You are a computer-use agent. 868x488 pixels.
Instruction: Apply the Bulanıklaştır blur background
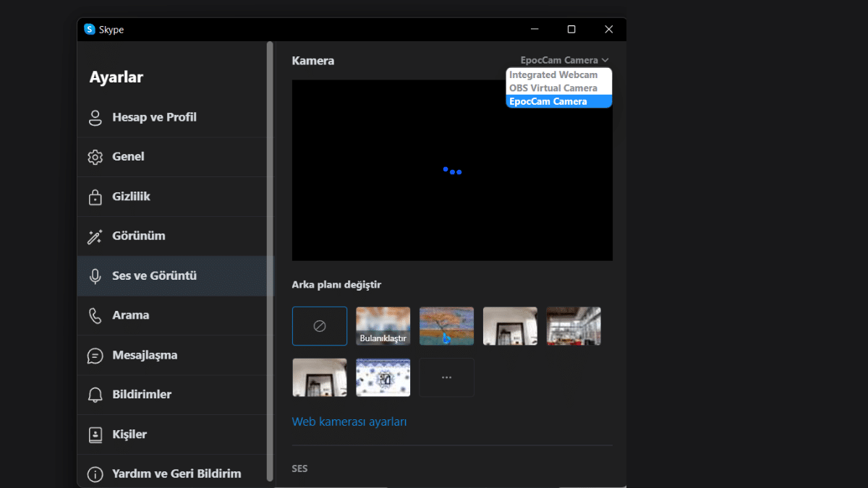(x=383, y=326)
